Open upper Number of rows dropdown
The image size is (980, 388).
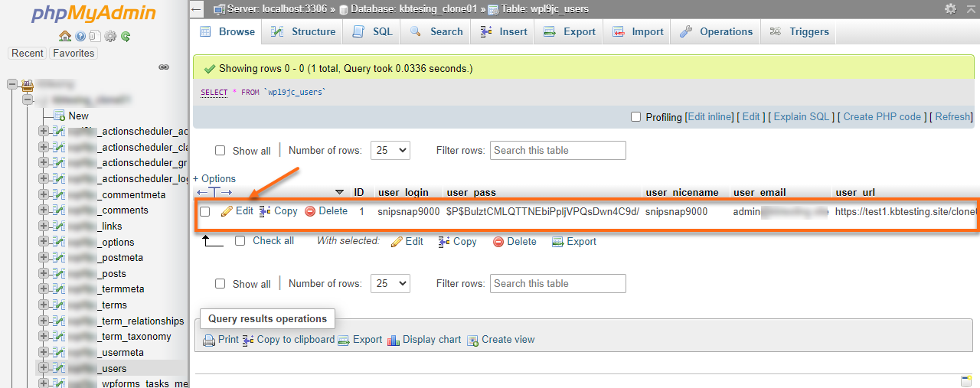[390, 151]
